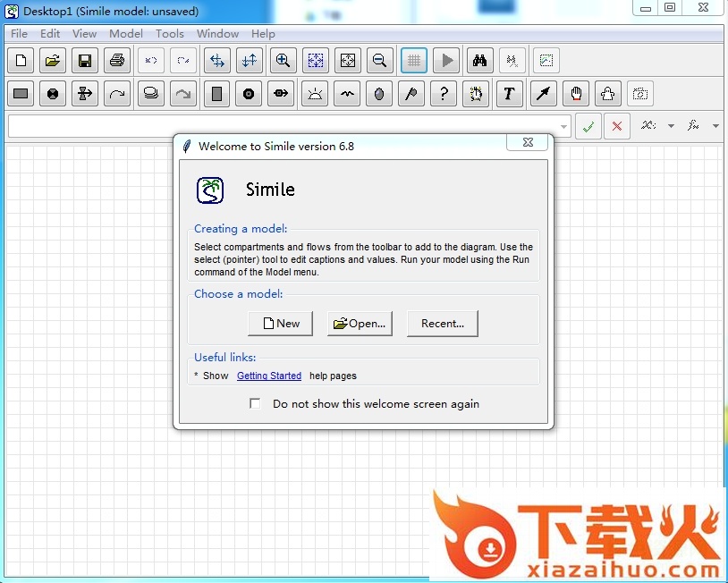Image resolution: width=728 pixels, height=583 pixels.
Task: Click the Run model play button
Action: (x=447, y=61)
